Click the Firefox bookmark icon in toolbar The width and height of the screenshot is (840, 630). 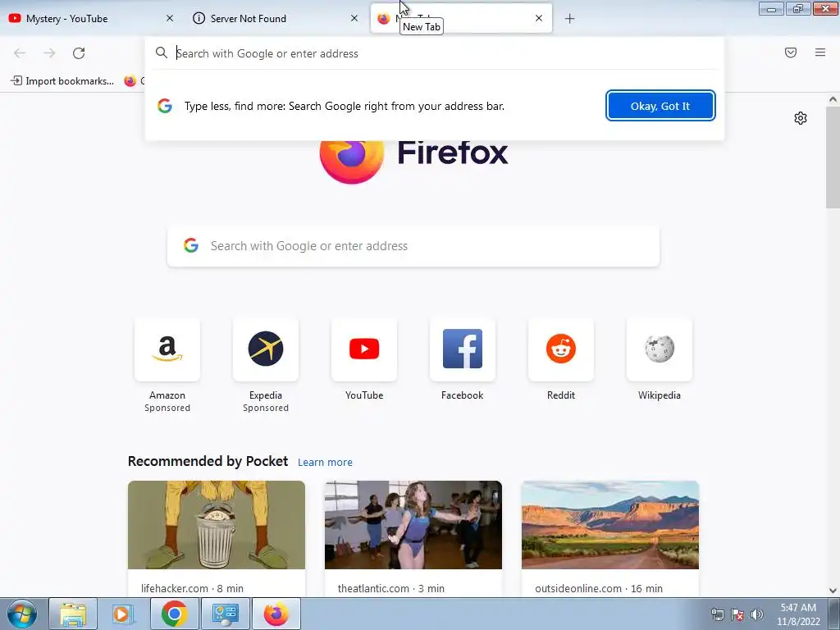(130, 81)
